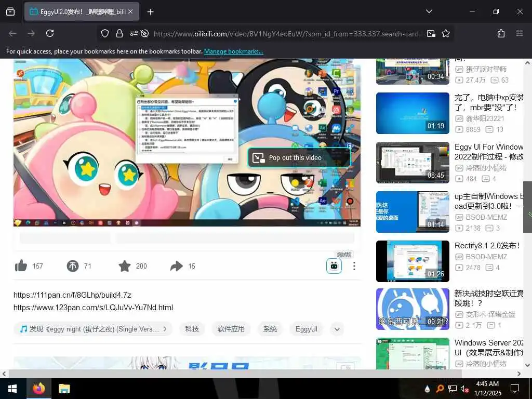View site security via padlock icon
This screenshot has width=532, height=399.
[x=119, y=33]
